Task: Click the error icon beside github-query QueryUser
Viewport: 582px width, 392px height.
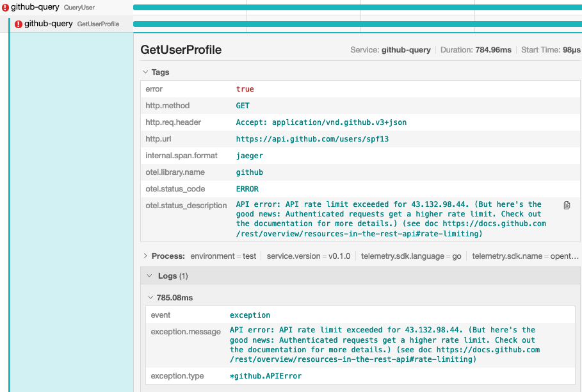Action: (5, 7)
